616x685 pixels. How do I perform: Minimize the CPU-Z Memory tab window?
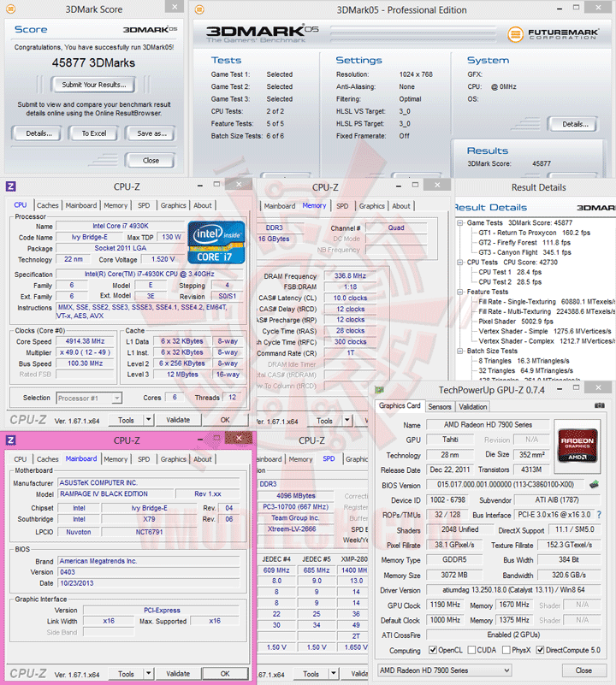click(399, 186)
